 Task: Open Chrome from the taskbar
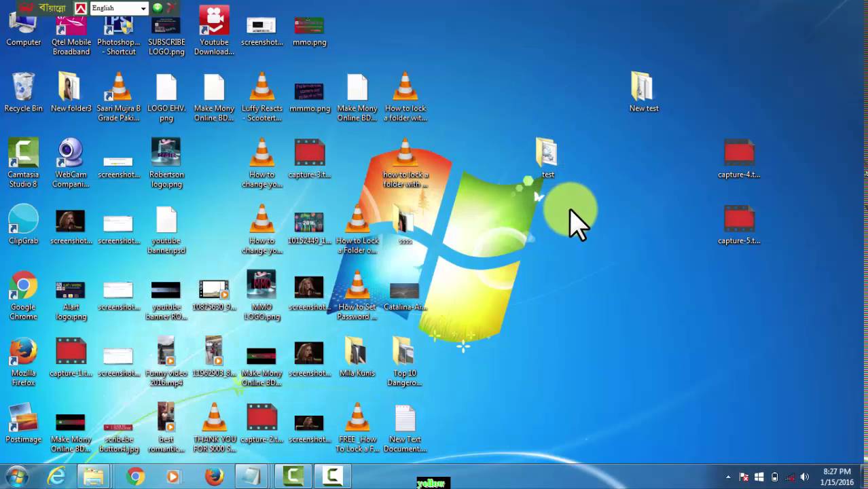tap(135, 477)
